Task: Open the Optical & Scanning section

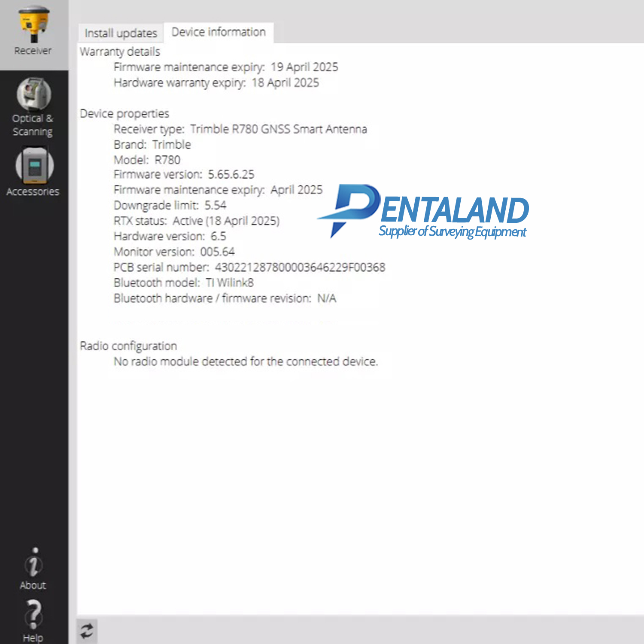Action: [x=33, y=107]
